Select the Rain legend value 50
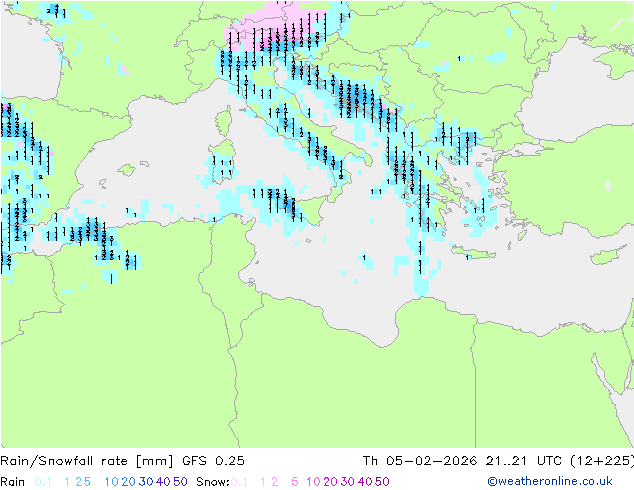 180,482
